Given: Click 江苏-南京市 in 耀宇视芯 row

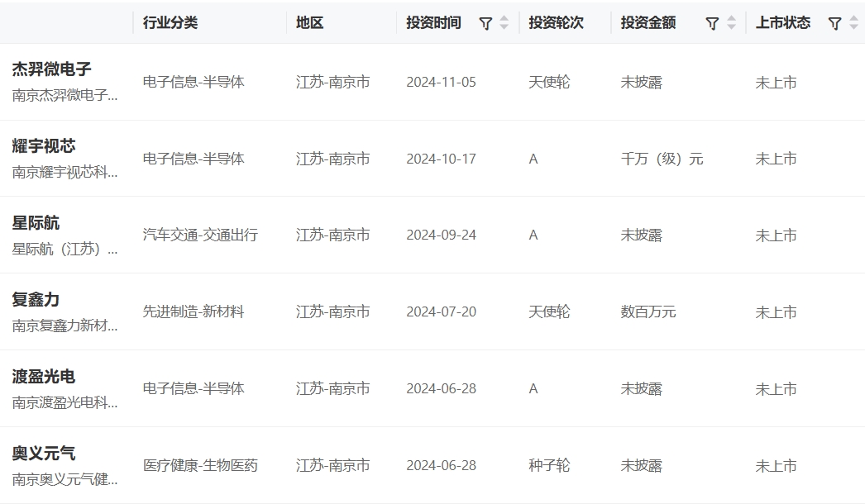Looking at the screenshot, I should pyautogui.click(x=332, y=159).
